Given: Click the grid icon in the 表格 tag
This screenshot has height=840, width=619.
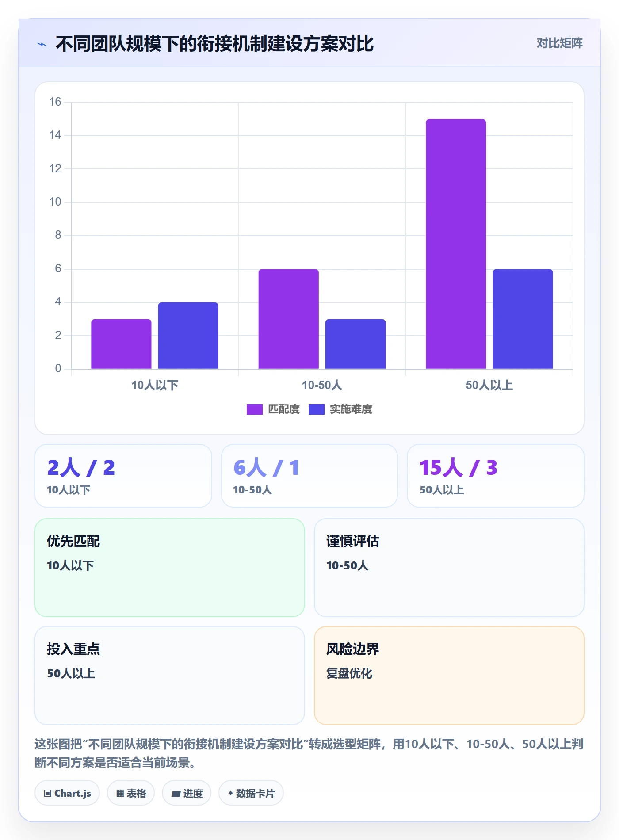Looking at the screenshot, I should 120,793.
